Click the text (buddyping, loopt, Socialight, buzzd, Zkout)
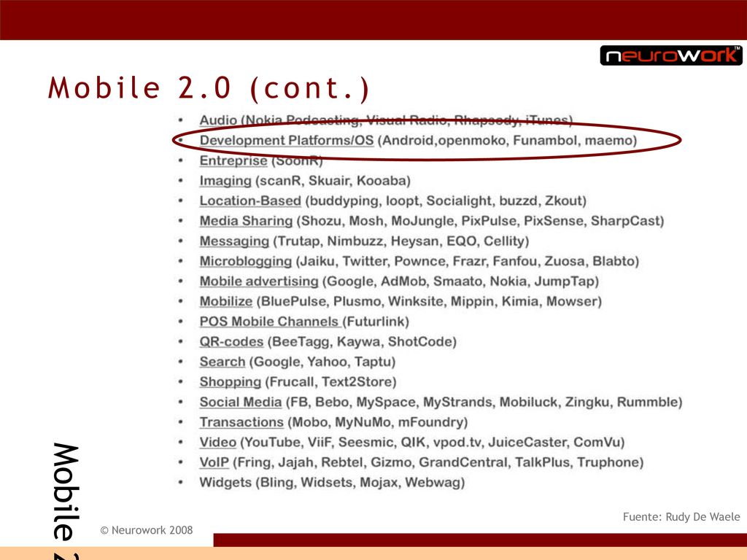The image size is (747, 560). click(446, 201)
